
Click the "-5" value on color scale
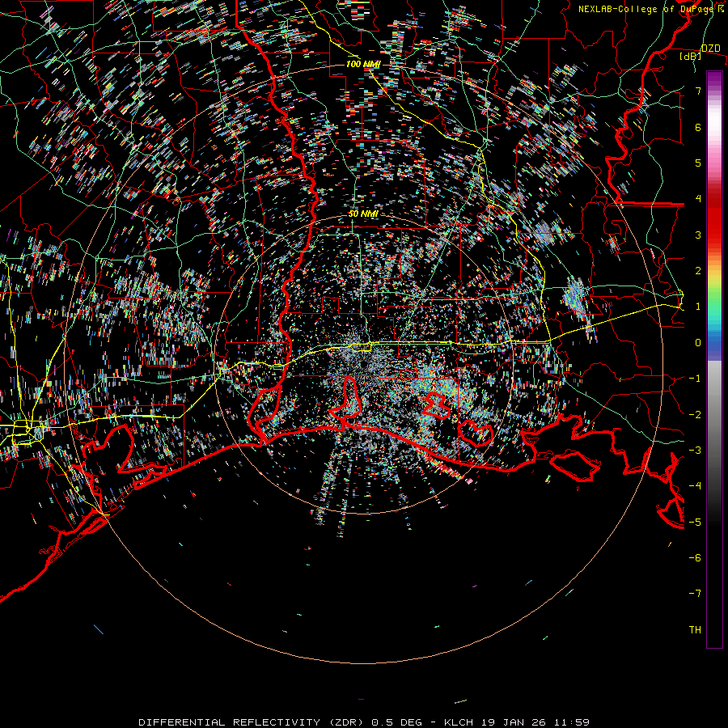point(695,523)
